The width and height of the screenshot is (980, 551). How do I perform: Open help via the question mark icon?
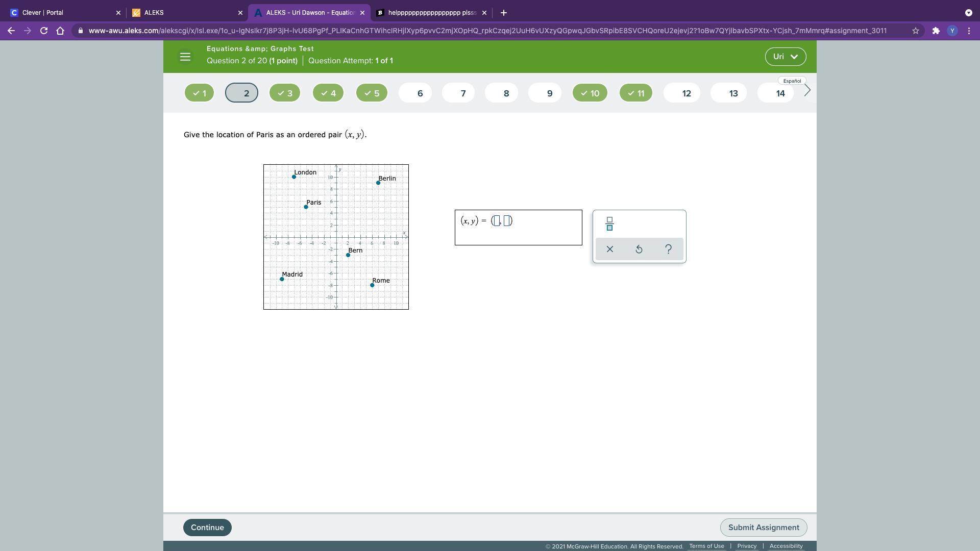coord(668,249)
